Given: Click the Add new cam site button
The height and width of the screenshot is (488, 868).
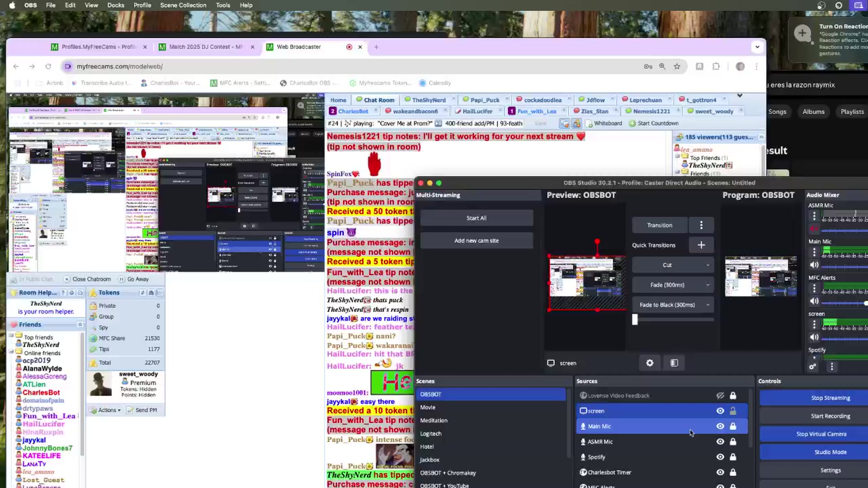Looking at the screenshot, I should coord(476,241).
